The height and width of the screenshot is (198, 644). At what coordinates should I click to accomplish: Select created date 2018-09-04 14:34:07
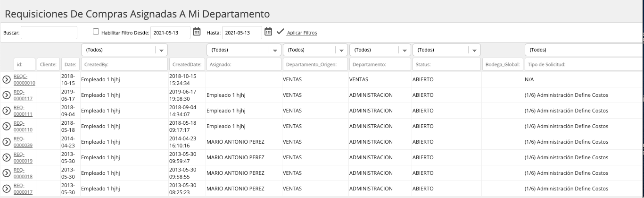(182, 111)
